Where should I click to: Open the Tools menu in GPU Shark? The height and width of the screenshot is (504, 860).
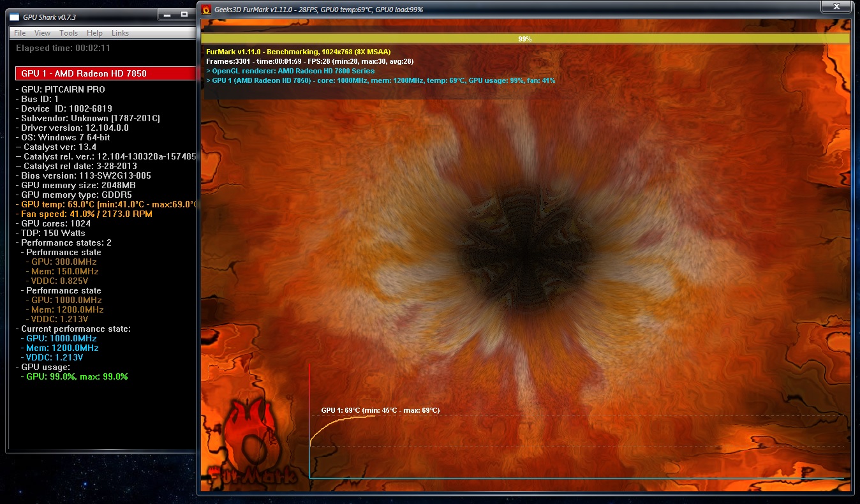(x=68, y=33)
